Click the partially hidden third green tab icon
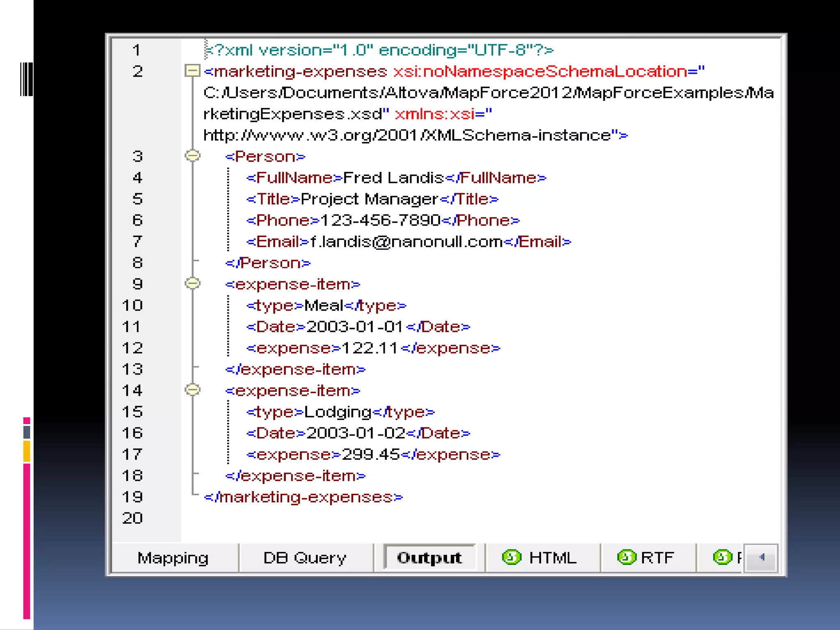This screenshot has height=630, width=840. click(722, 557)
